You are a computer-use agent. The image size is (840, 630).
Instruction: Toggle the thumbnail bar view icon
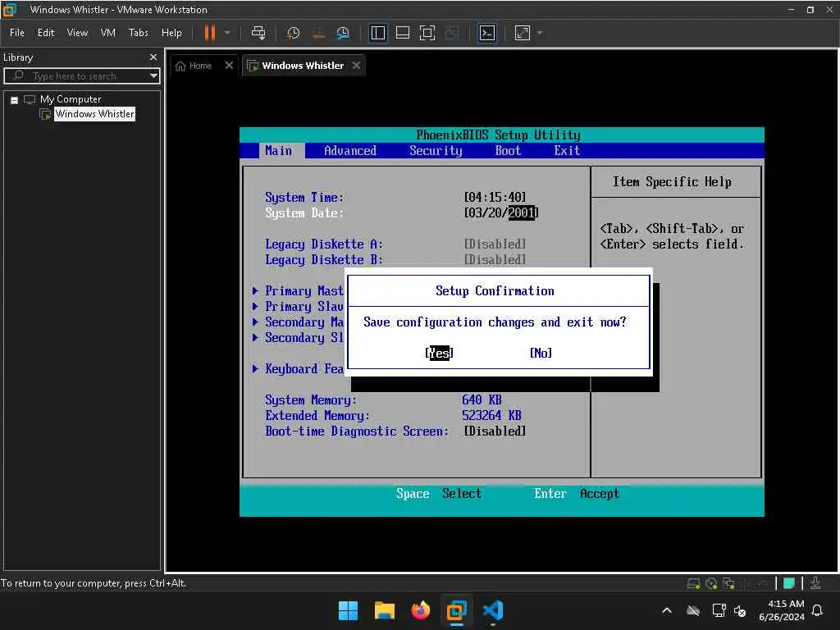(402, 33)
